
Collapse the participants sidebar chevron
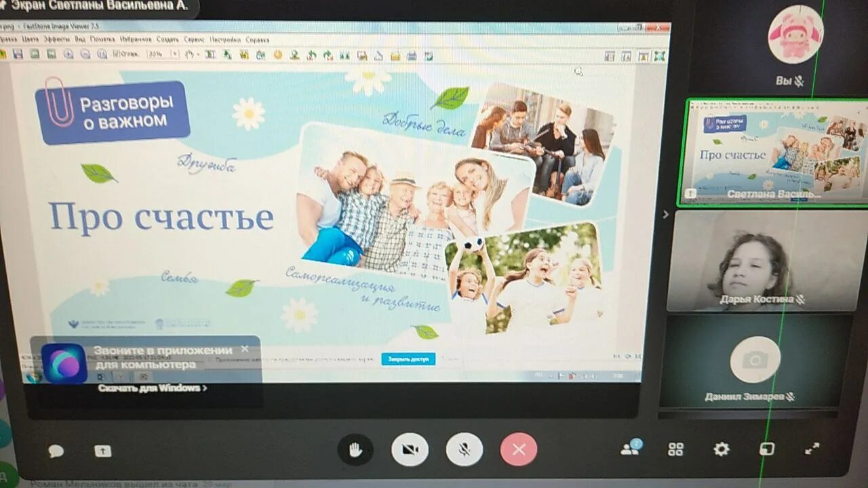[665, 215]
